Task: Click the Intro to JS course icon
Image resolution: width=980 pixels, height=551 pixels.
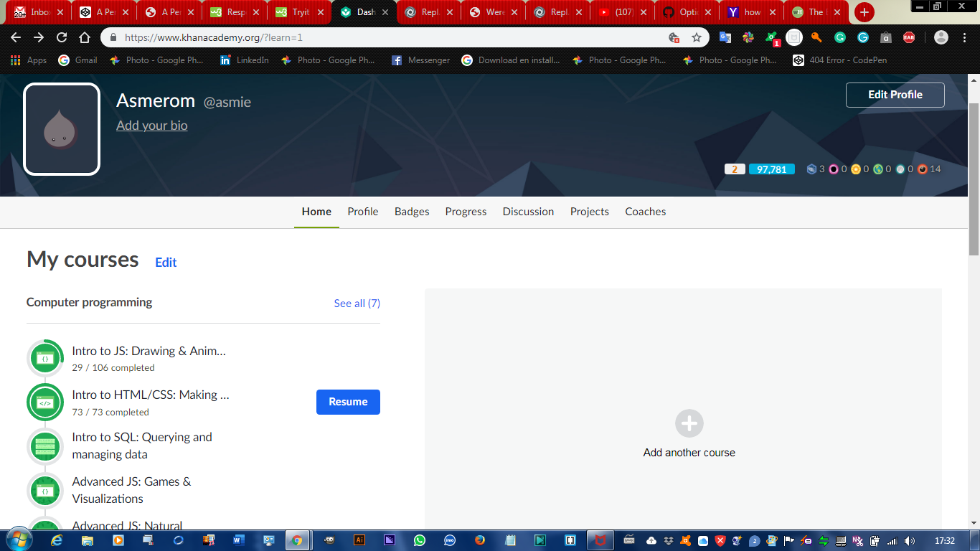Action: pyautogui.click(x=45, y=358)
